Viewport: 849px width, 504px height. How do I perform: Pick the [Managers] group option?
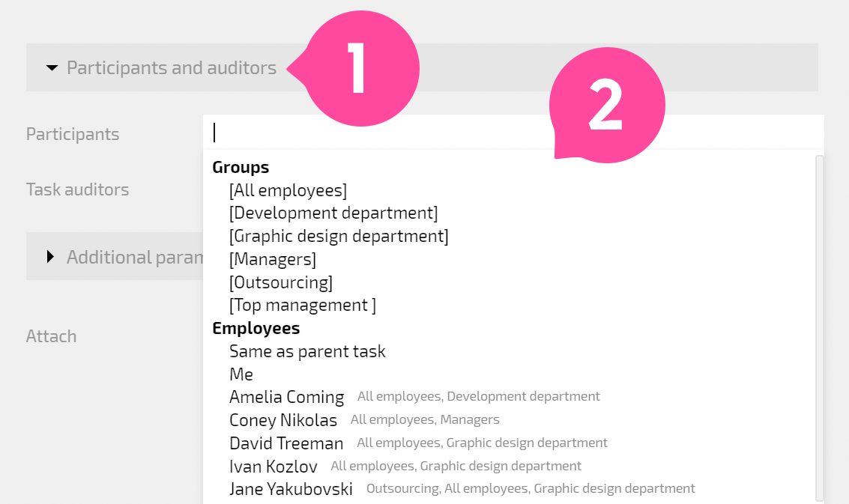(273, 259)
